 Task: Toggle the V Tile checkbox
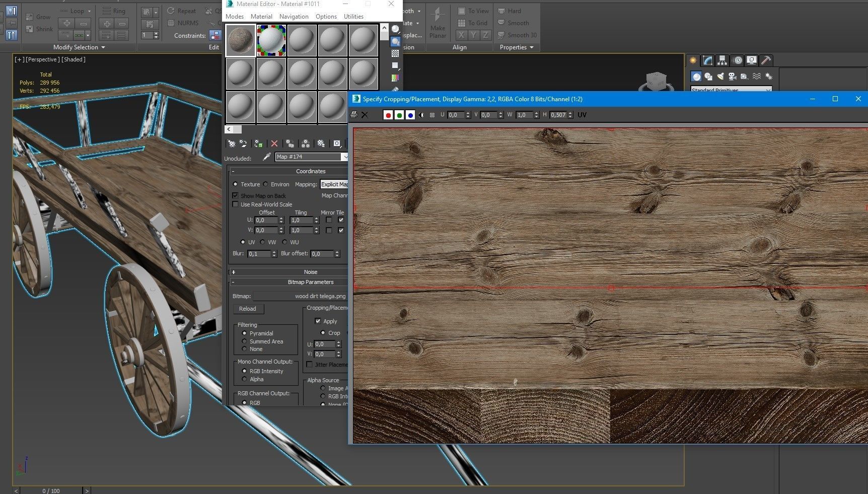(341, 230)
